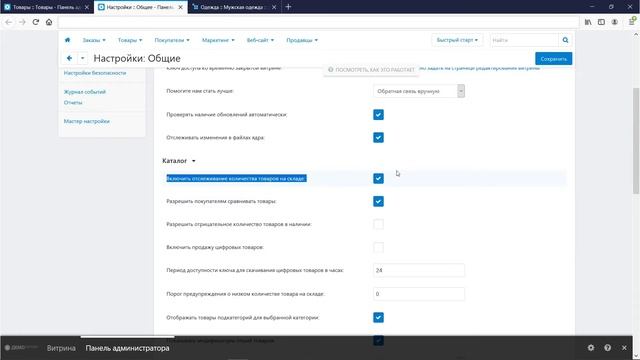Click the search field Найти

click(524, 40)
